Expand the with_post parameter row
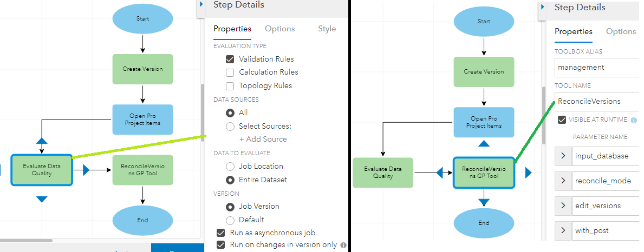644x252 pixels. (562, 230)
